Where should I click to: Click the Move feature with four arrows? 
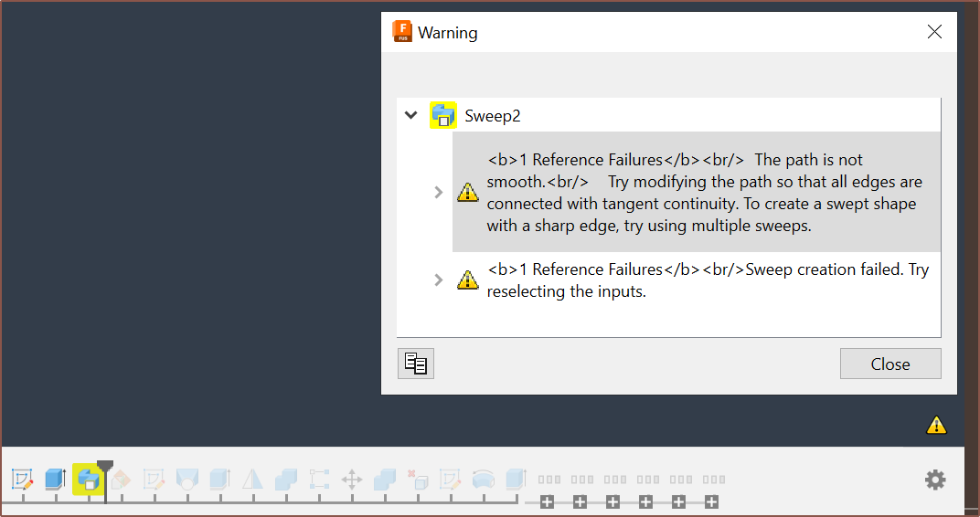[x=352, y=479]
